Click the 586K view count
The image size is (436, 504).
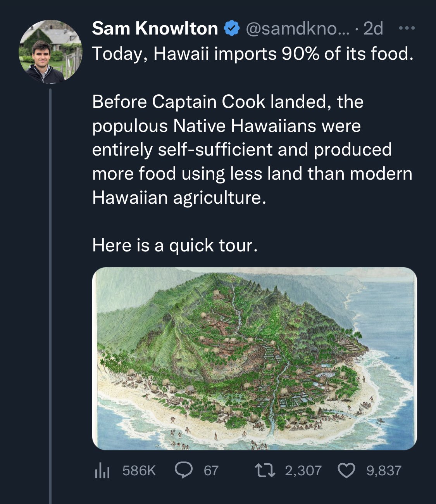139,471
